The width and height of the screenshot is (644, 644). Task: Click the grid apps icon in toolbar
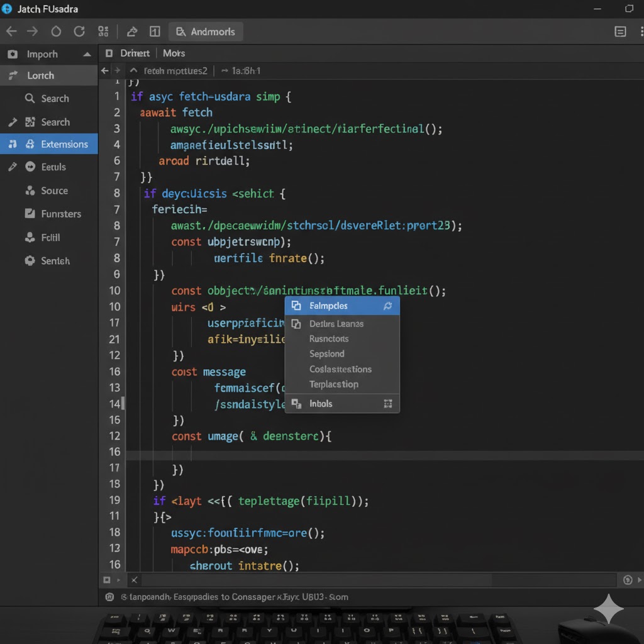(x=104, y=31)
